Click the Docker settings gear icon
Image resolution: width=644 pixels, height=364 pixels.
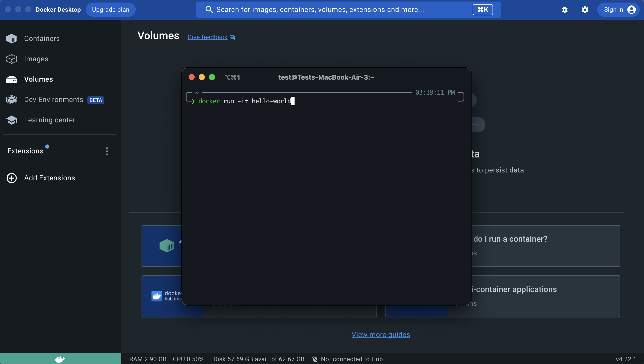(585, 10)
